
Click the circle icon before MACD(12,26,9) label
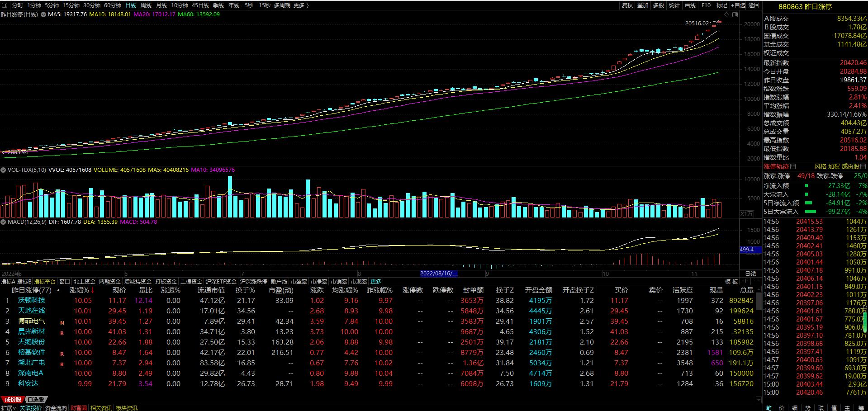click(x=3, y=222)
